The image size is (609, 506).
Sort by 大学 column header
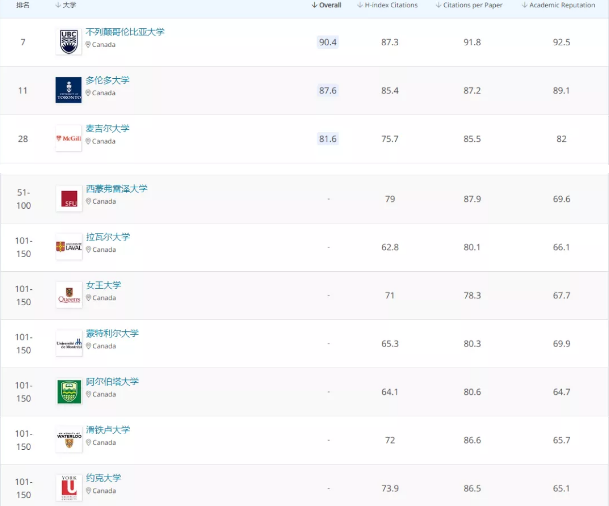66,5
